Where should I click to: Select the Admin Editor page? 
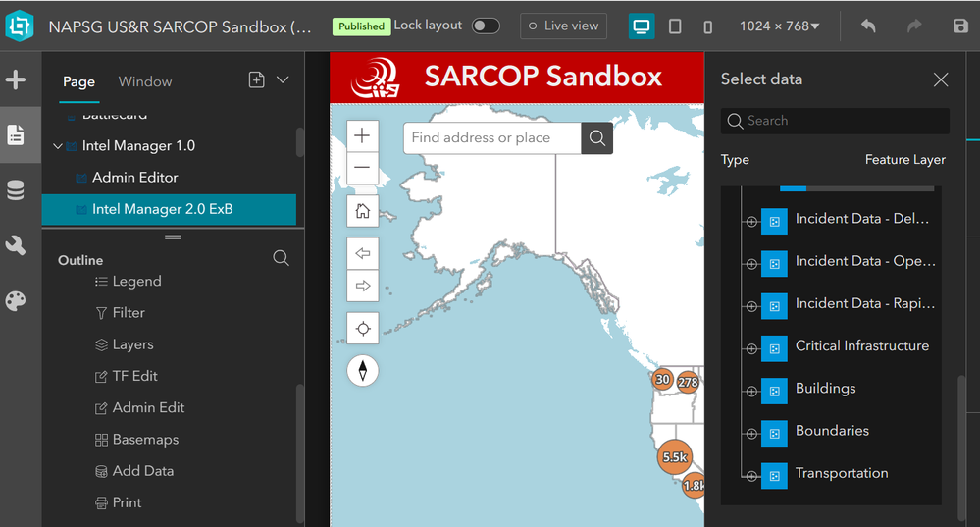(x=169, y=178)
